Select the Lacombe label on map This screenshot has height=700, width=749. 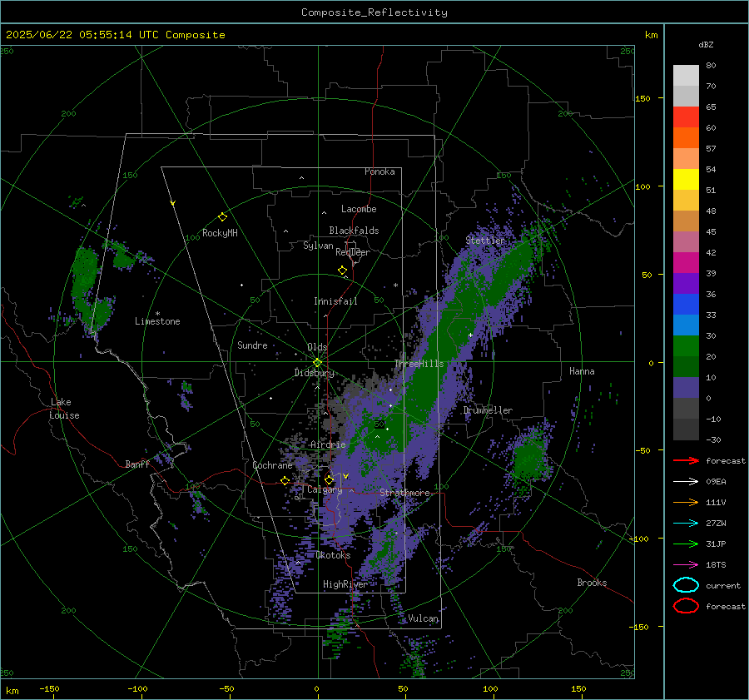(x=359, y=209)
